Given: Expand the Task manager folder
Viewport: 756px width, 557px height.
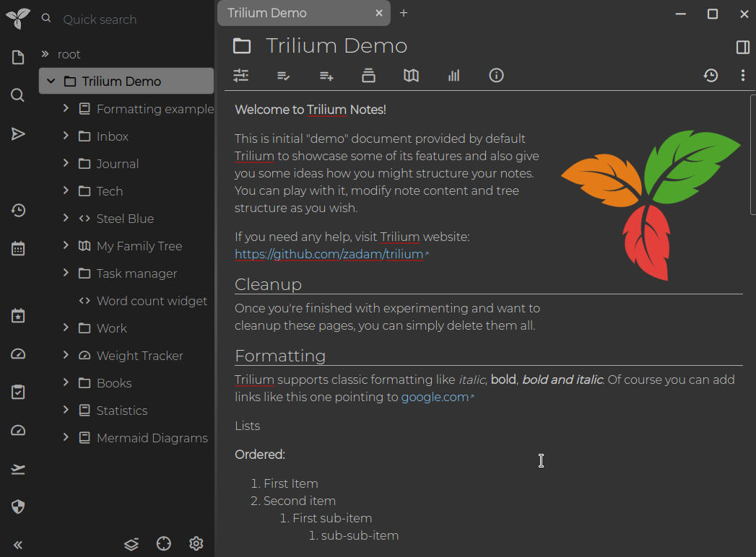Looking at the screenshot, I should pos(66,273).
